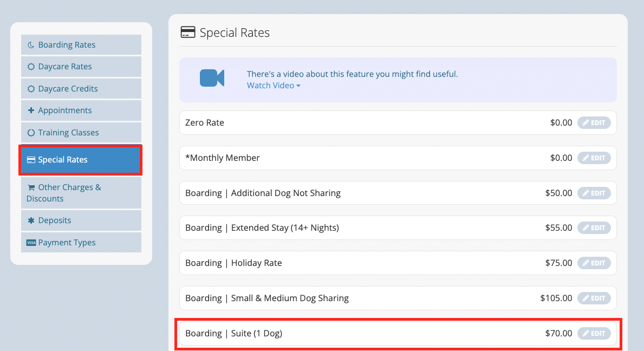Click the $105.00 price value
644x351 pixels.
click(556, 298)
